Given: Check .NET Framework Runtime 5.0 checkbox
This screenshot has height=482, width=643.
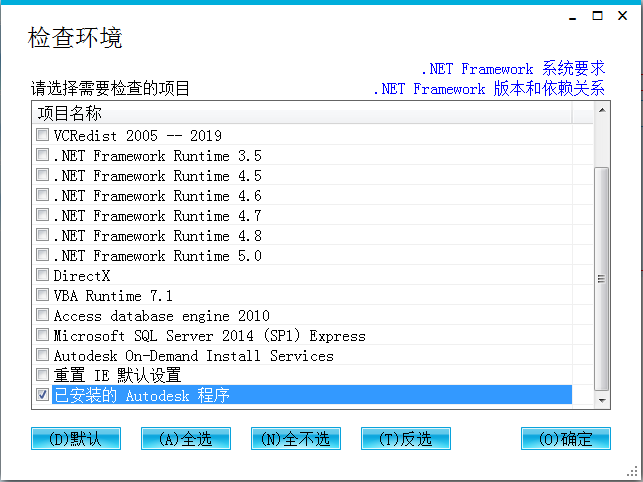Looking at the screenshot, I should (42, 255).
